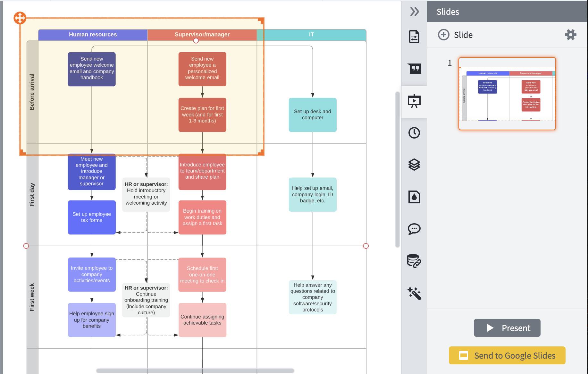
Task: Open revision history clock icon
Action: 414,133
